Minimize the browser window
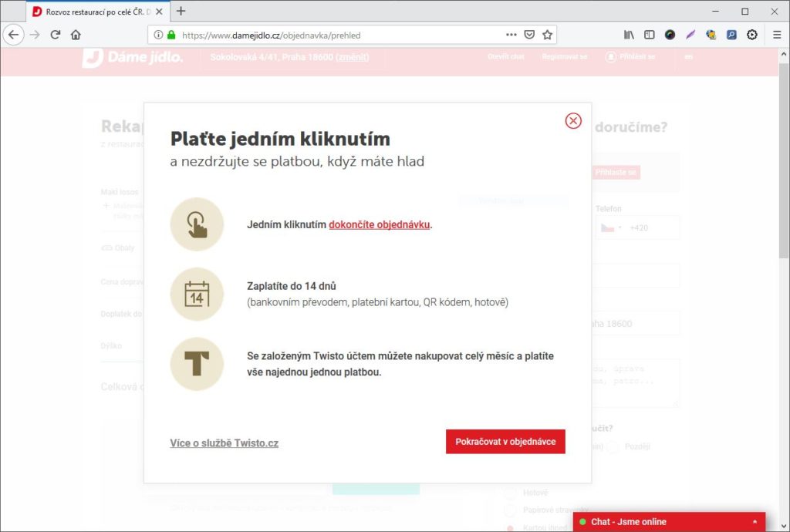The width and height of the screenshot is (790, 532). click(715, 11)
